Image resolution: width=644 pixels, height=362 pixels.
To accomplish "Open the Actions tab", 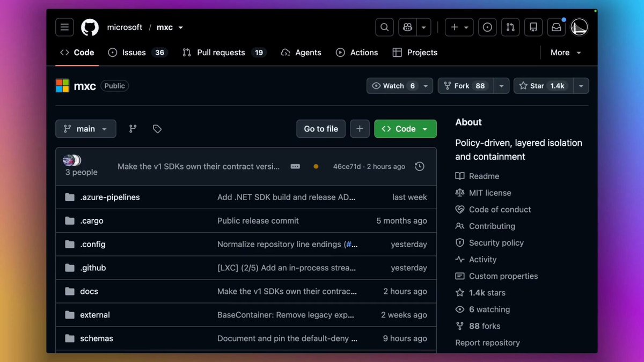I will click(357, 53).
